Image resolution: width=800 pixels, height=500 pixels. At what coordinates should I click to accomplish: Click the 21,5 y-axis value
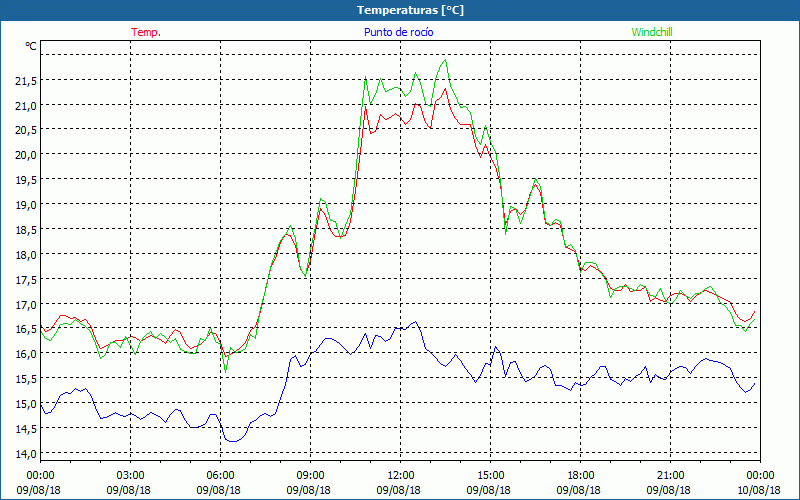(26, 81)
